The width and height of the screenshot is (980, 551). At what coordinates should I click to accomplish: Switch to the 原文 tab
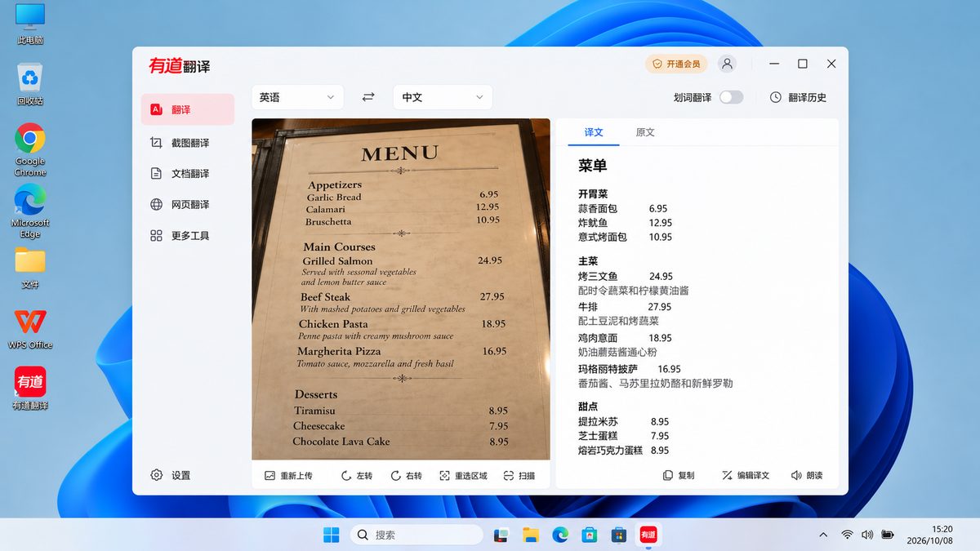[645, 132]
